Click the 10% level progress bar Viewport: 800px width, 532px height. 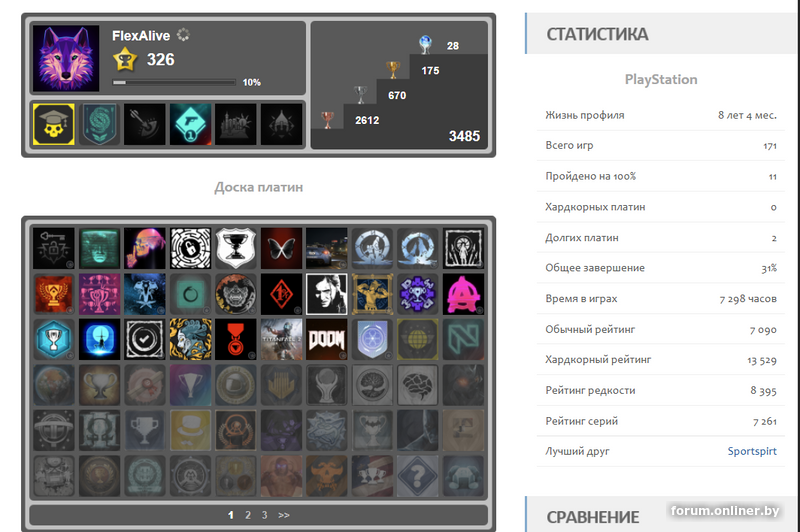(174, 82)
